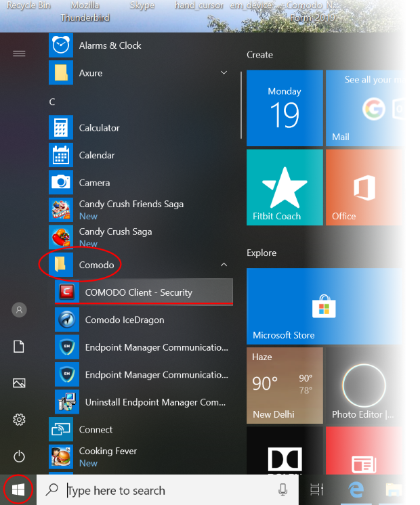Image resolution: width=420 pixels, height=505 pixels.
Task: Click the Explore group heading
Action: 261,252
